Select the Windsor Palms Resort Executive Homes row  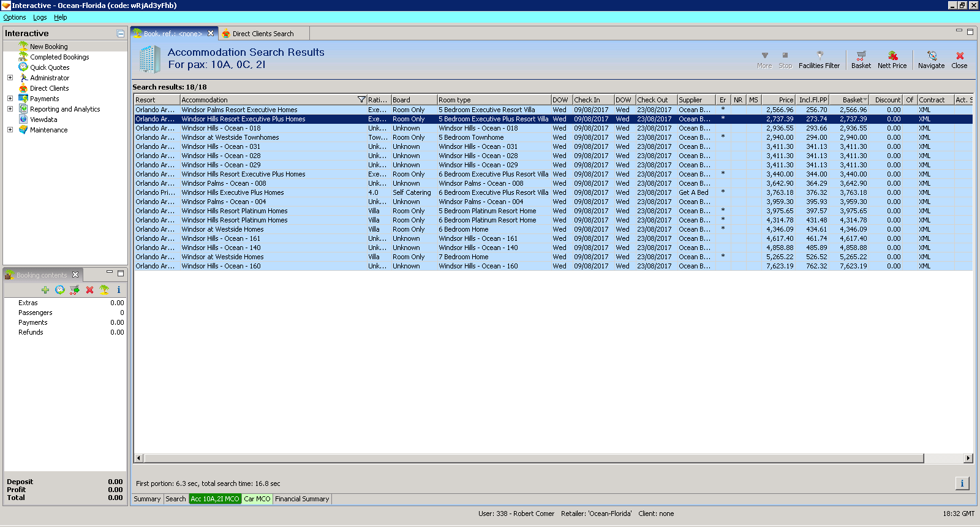click(x=554, y=110)
